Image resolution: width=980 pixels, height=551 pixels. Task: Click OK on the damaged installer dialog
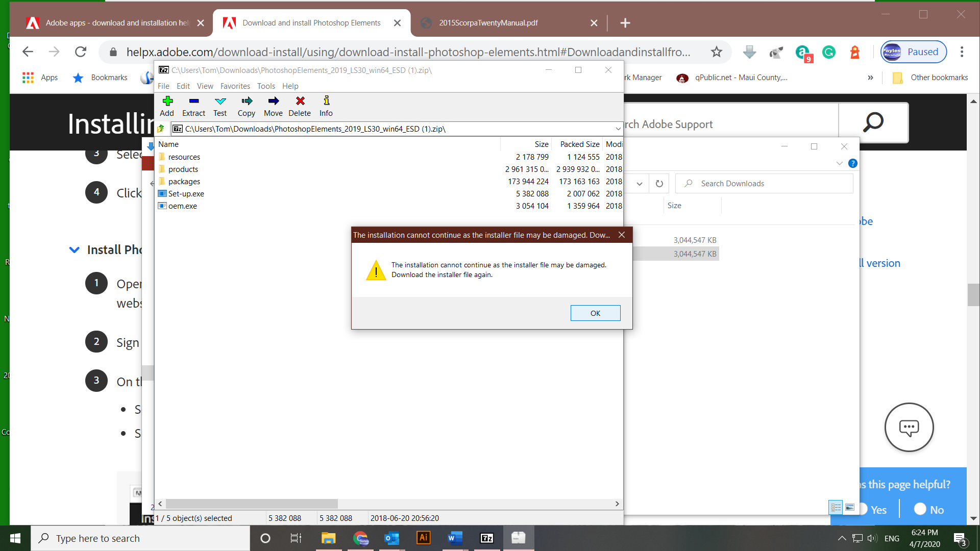coord(595,313)
